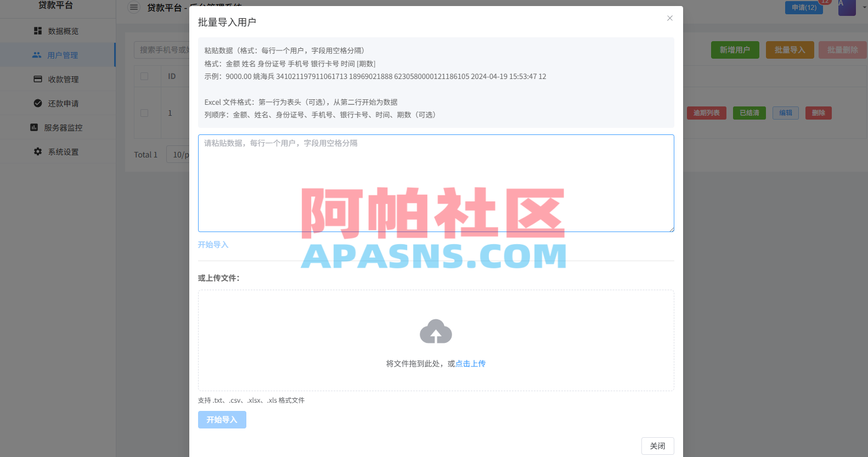Viewport: 868px width, 457px height.
Task: Click the 数据概览 dashboard icon
Action: coord(38,31)
